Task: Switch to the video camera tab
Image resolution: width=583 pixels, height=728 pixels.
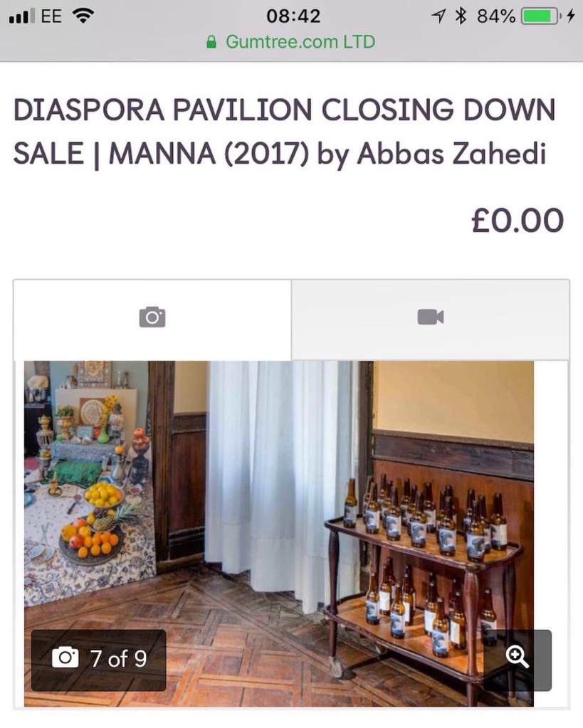Action: (430, 319)
